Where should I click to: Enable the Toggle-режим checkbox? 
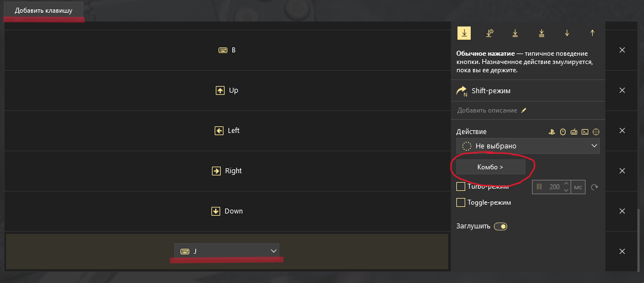[x=461, y=202]
